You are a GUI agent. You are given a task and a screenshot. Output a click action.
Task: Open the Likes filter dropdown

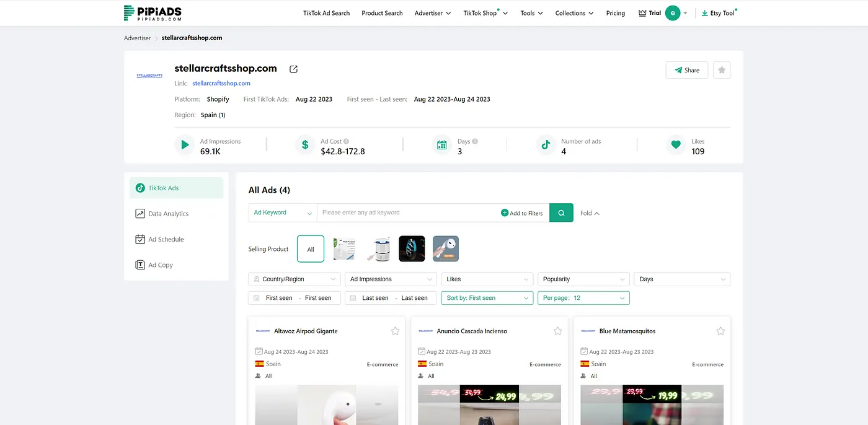pyautogui.click(x=487, y=279)
